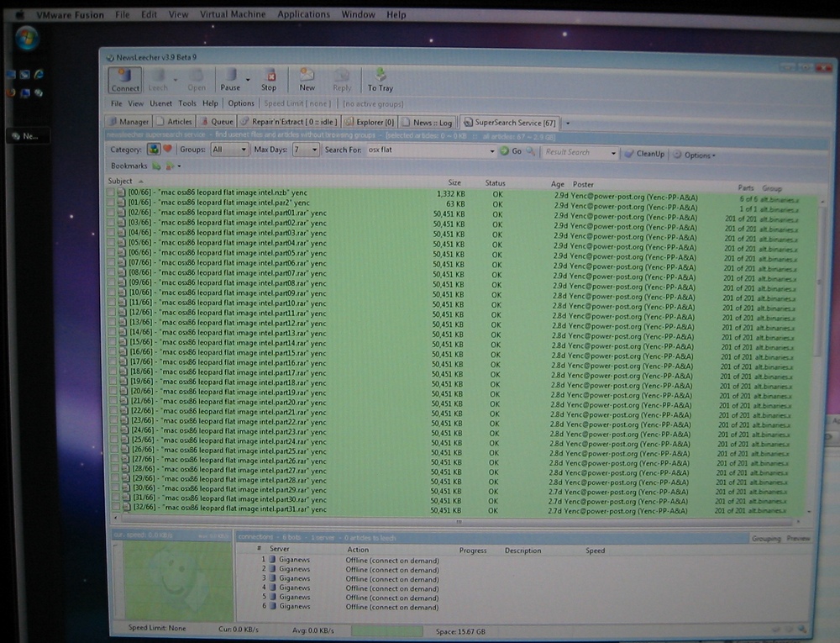This screenshot has height=643, width=840.
Task: Tick checkbox for row [25/66] part24.rar
Action: 114,440
